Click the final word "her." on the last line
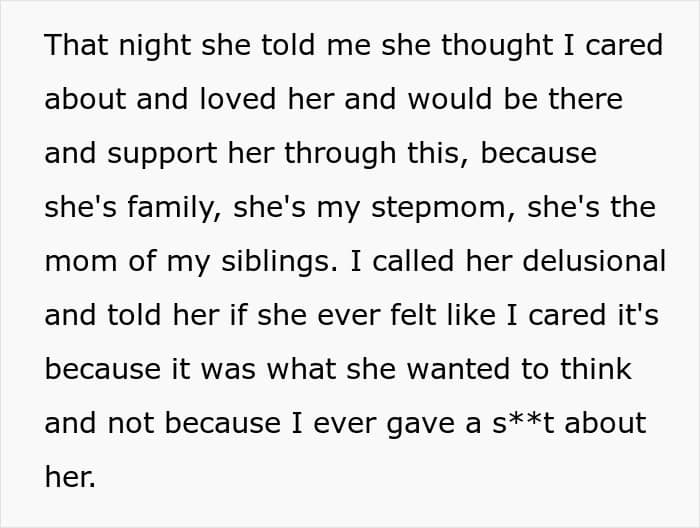The image size is (700, 528). point(70,477)
